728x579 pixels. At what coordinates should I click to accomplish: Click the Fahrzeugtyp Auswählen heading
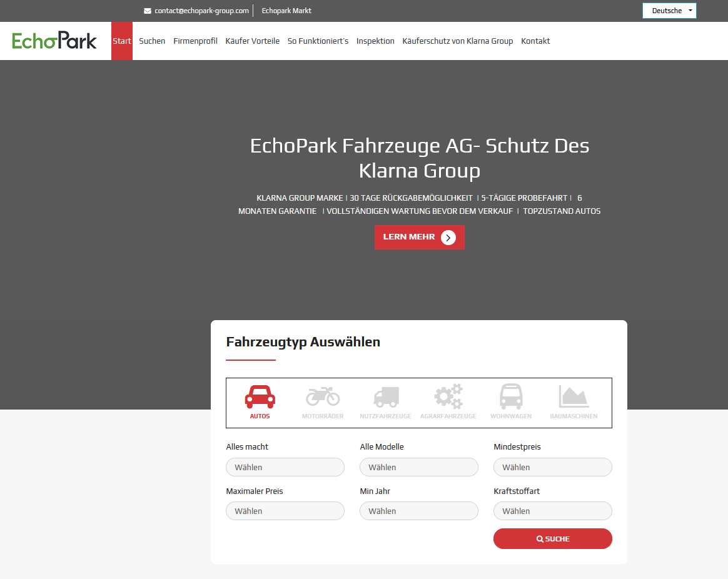point(303,342)
